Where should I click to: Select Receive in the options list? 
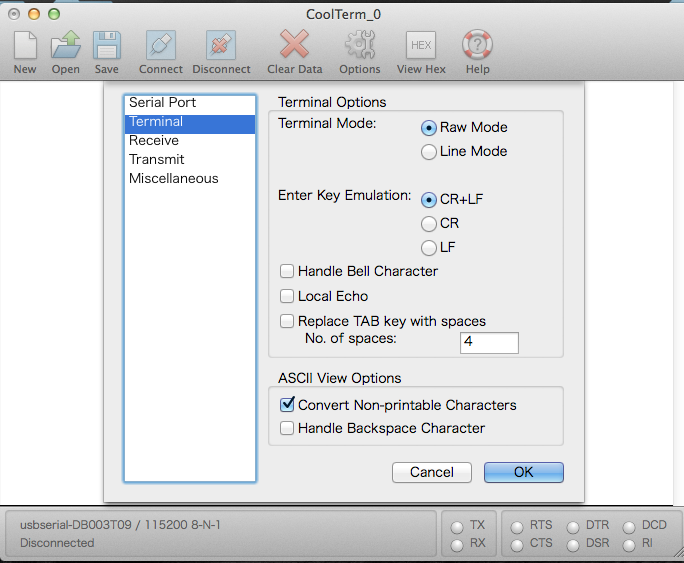click(x=154, y=141)
